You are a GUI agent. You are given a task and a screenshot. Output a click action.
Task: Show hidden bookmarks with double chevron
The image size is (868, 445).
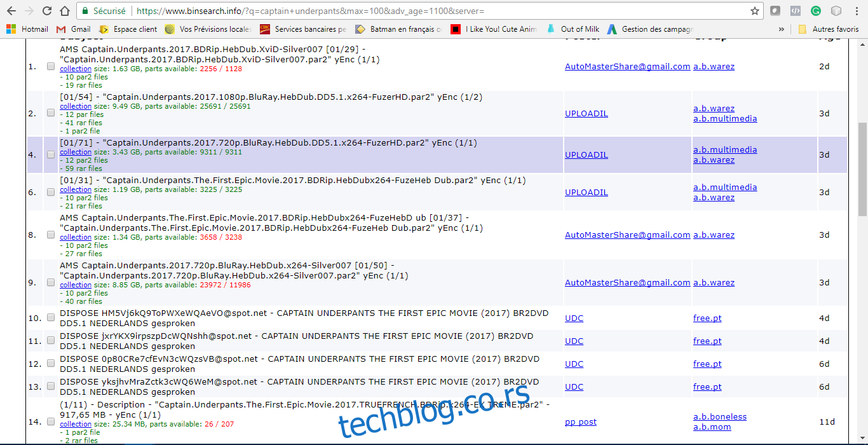[781, 29]
